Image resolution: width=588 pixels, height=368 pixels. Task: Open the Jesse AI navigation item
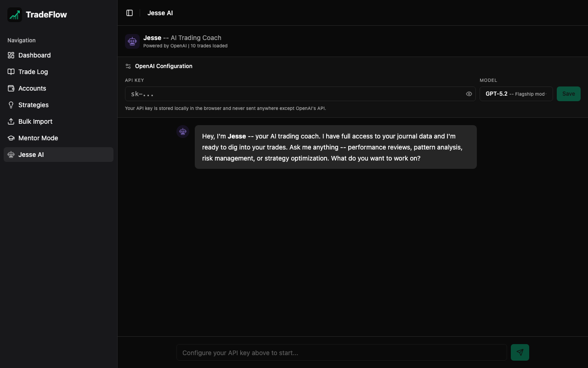point(31,155)
